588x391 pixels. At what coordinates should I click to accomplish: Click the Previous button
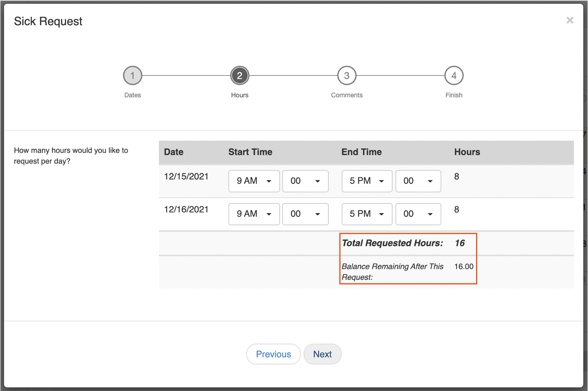[273, 354]
